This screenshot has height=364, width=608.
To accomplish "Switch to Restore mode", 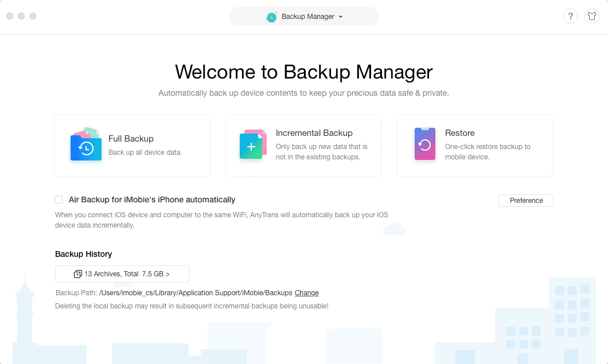I will (x=474, y=145).
